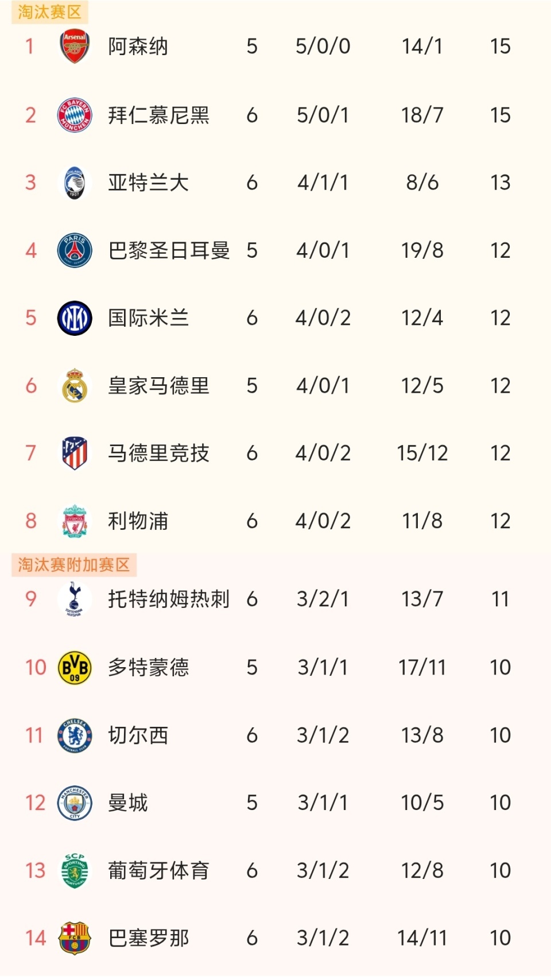Tap the Tottenham Hotspur logo
551x980 pixels.
(75, 599)
